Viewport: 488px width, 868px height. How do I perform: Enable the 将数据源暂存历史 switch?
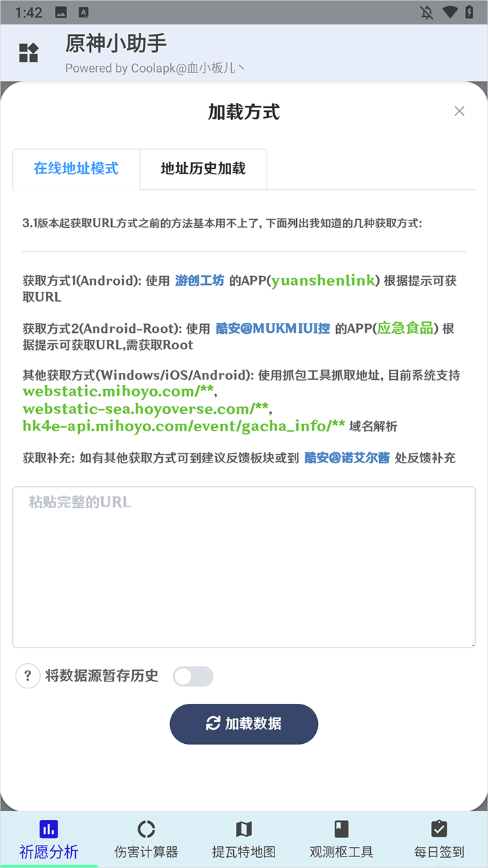coord(193,676)
